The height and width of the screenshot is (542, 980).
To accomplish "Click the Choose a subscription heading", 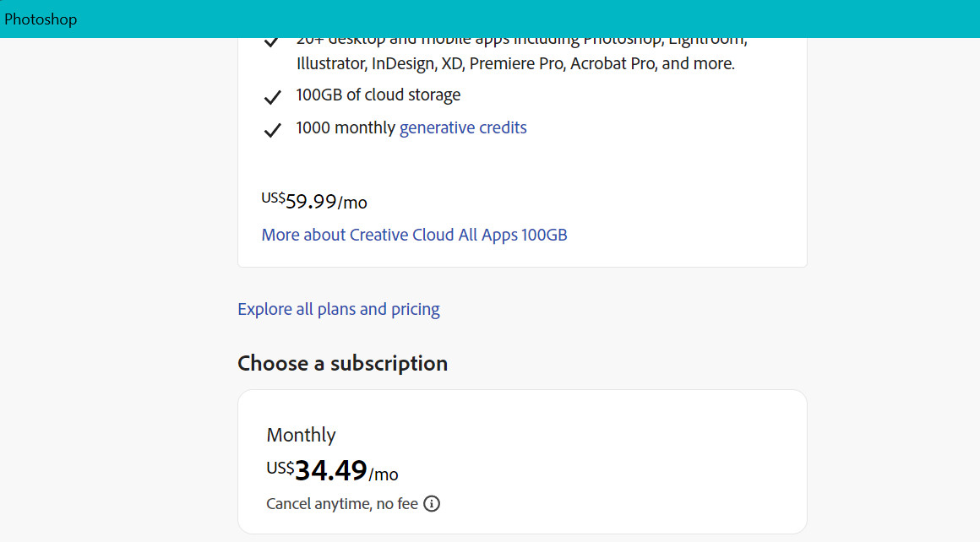I will tap(342, 363).
